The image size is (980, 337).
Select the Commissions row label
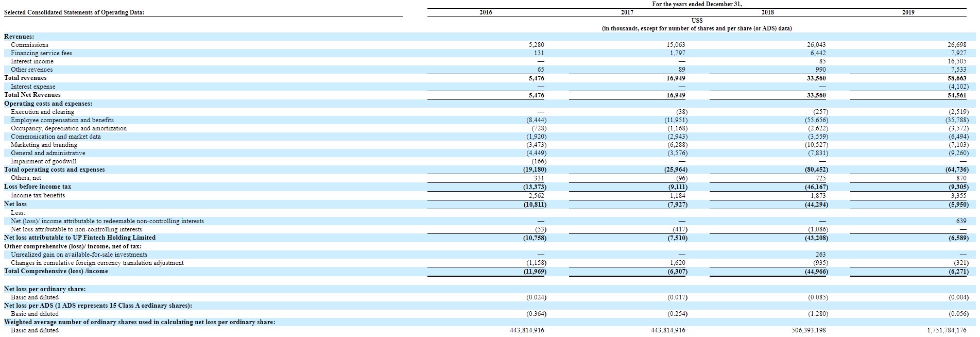tap(30, 45)
